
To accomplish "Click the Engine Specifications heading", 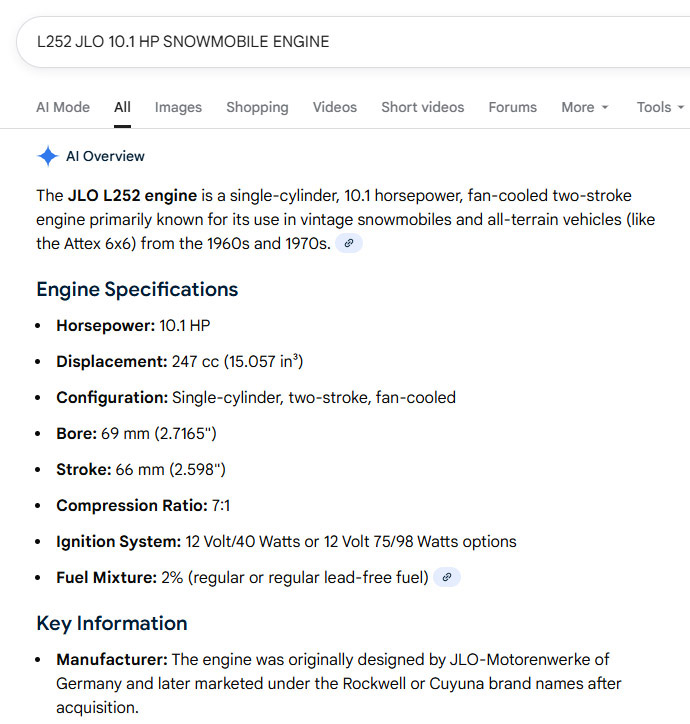I will coord(137,289).
